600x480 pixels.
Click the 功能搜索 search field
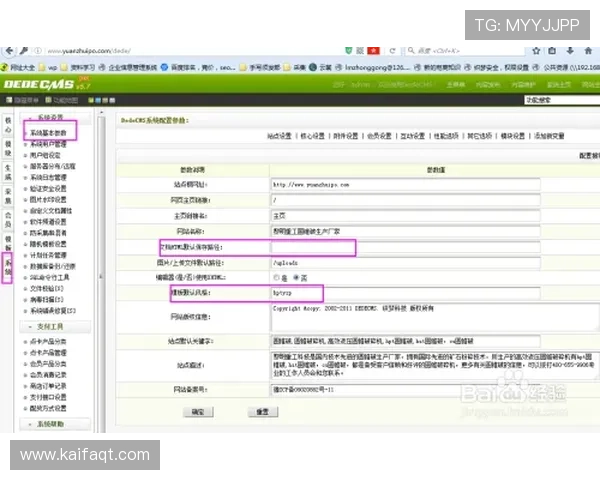(x=562, y=100)
